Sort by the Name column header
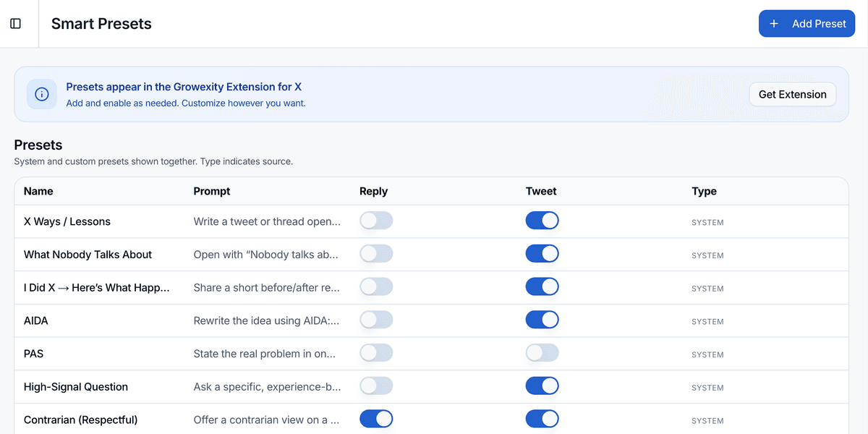Screen dimensions: 868x434 click(x=38, y=191)
